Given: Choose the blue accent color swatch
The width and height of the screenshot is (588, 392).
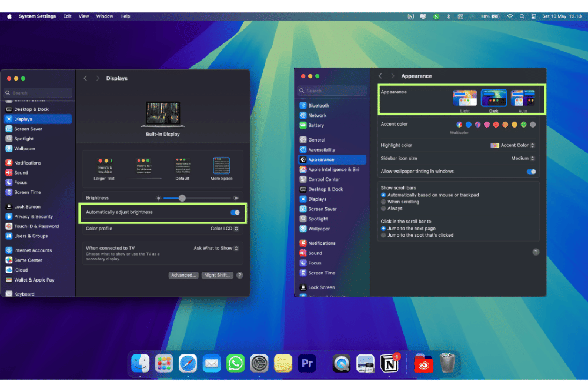Looking at the screenshot, I should pyautogui.click(x=469, y=125).
